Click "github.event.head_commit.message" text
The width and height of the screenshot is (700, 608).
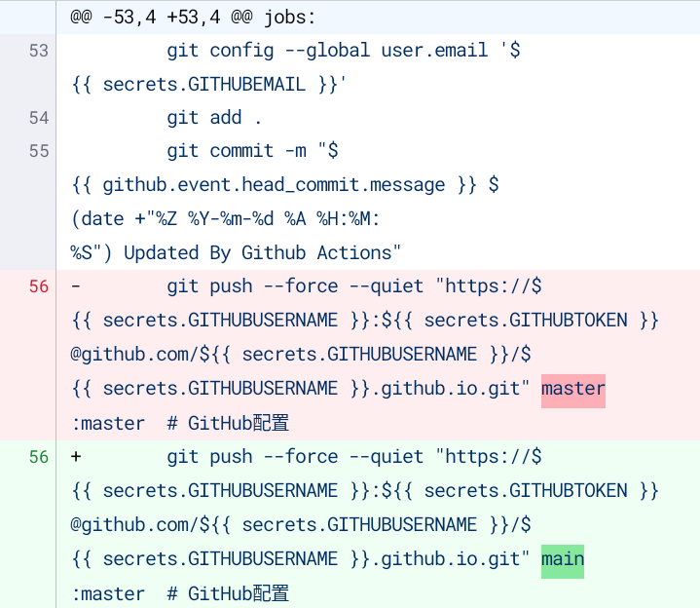[x=274, y=185]
